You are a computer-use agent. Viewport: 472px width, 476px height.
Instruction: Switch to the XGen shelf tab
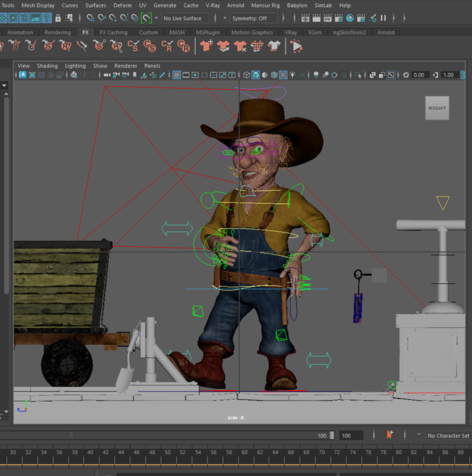click(314, 33)
